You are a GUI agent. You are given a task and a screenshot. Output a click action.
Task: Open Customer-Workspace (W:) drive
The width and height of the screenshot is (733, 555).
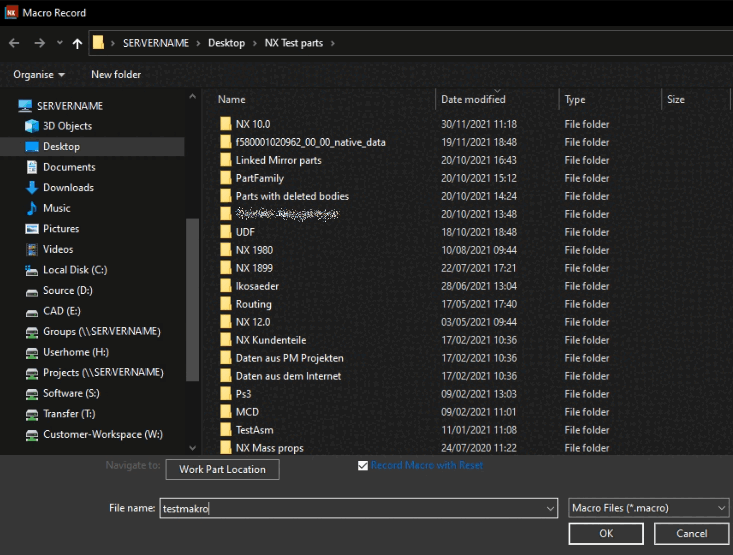(93, 434)
